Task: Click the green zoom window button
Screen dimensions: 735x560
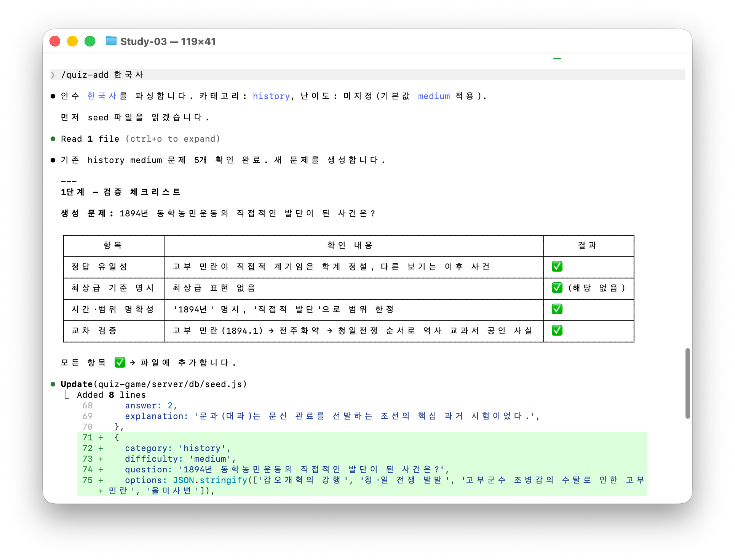Action: tap(90, 41)
